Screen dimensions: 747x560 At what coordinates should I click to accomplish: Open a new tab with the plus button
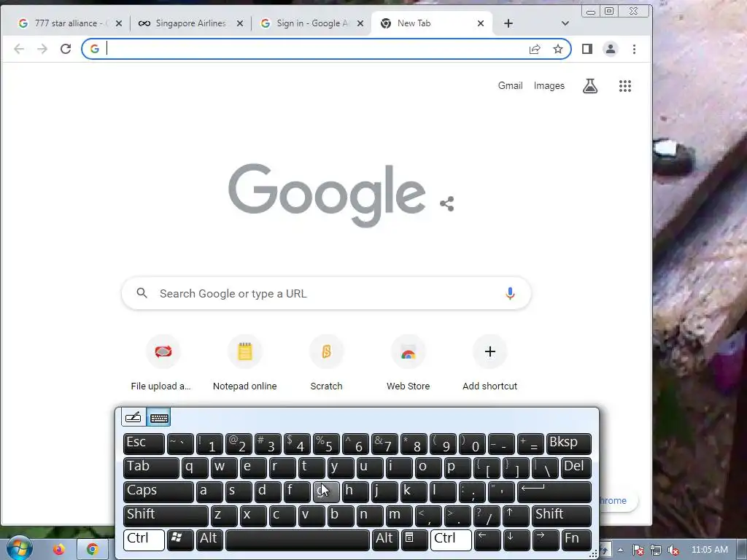[x=508, y=23]
